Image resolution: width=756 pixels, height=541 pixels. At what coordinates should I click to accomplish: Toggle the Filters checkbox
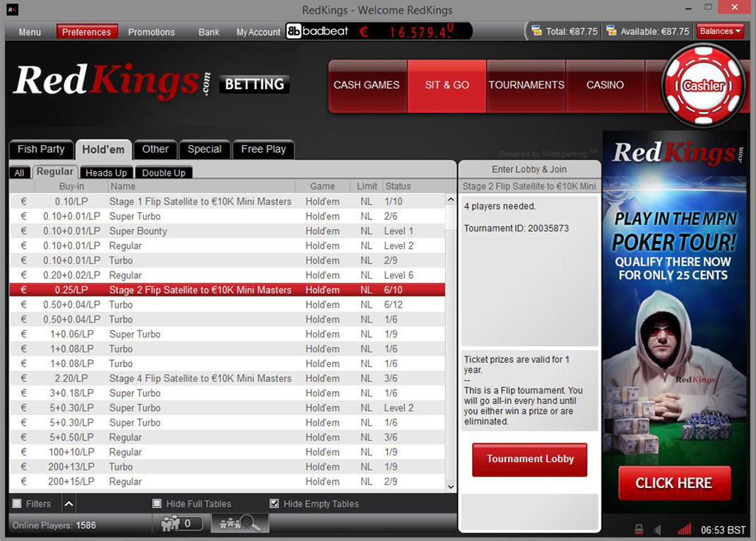point(17,504)
